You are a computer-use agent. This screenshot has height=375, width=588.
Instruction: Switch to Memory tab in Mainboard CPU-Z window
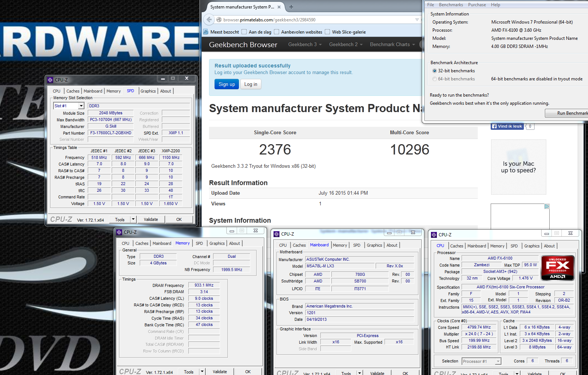pyautogui.click(x=340, y=245)
